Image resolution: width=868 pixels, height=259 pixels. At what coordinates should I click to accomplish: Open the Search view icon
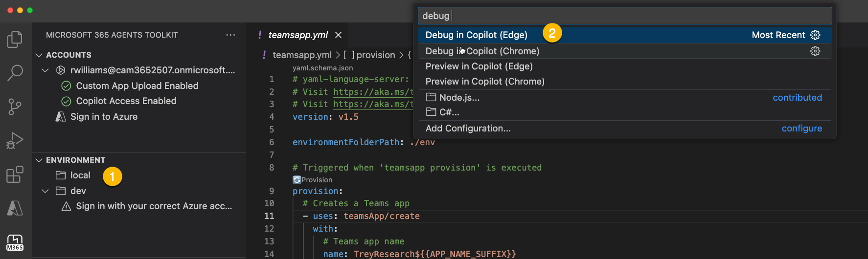[15, 73]
